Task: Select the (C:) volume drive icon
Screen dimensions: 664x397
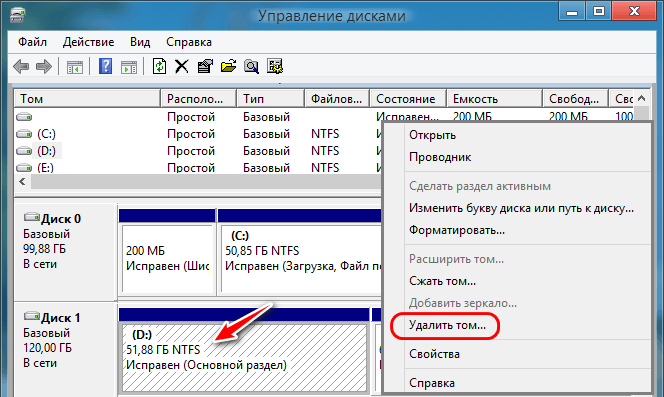Action: coord(24,134)
